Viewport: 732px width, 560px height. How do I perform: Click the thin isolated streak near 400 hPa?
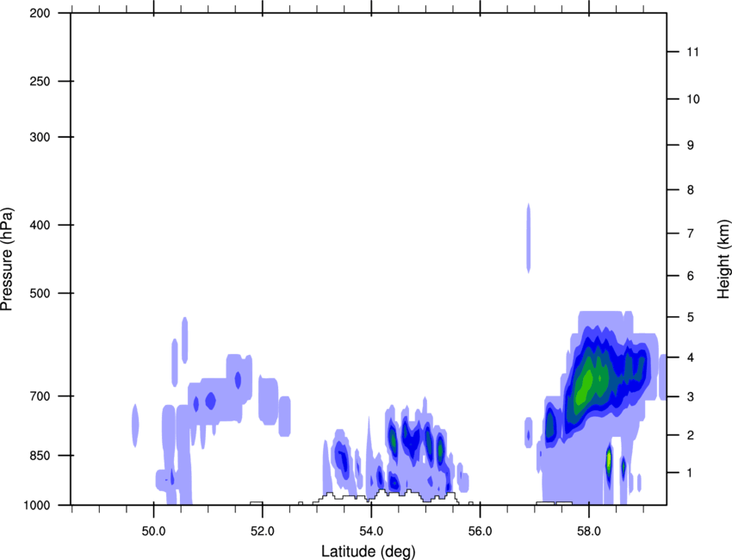pos(529,238)
